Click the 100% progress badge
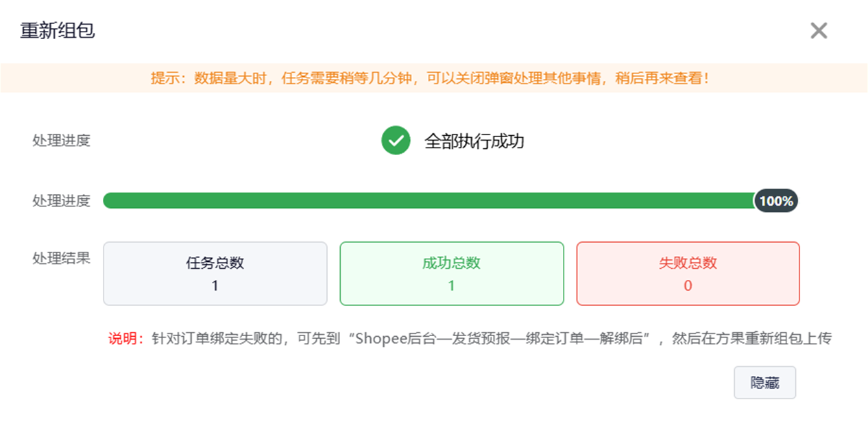The height and width of the screenshot is (426, 868). coord(776,201)
